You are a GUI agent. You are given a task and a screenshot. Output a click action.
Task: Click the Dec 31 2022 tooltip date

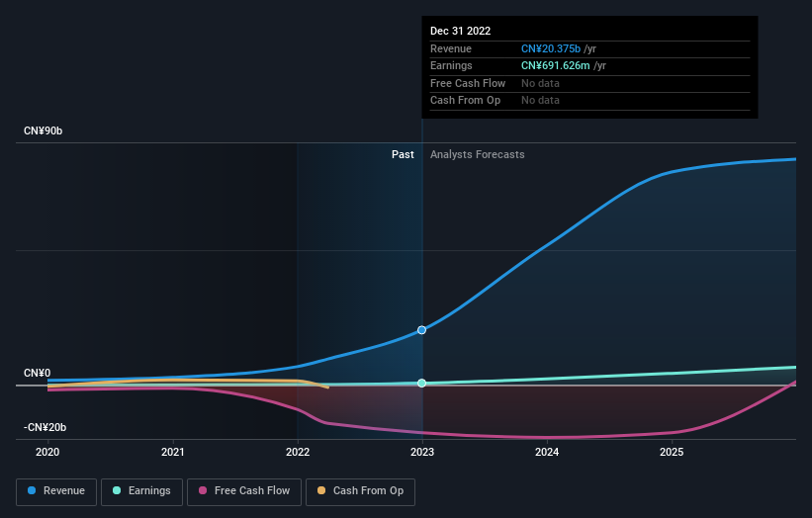[x=460, y=31]
